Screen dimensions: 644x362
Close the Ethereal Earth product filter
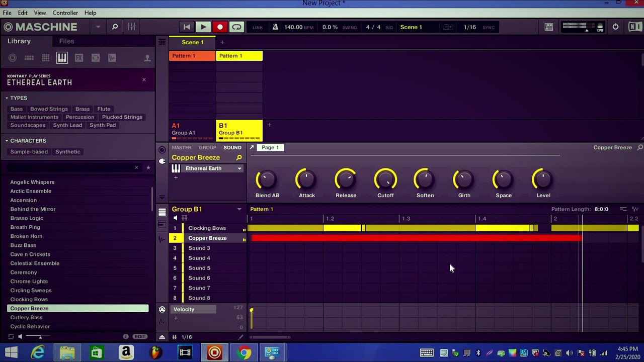(144, 79)
